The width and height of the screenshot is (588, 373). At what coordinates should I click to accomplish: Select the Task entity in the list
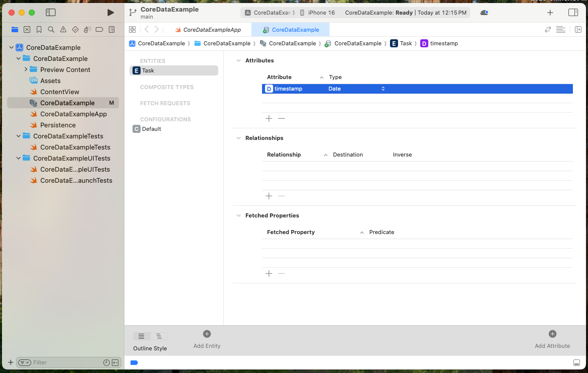(x=174, y=70)
